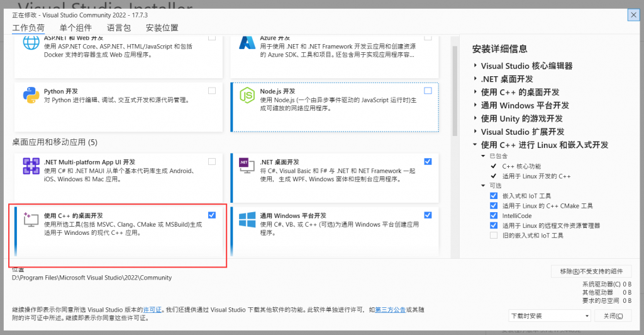Open the 第三方公告 link
The width and height of the screenshot is (644, 335).
click(390, 310)
